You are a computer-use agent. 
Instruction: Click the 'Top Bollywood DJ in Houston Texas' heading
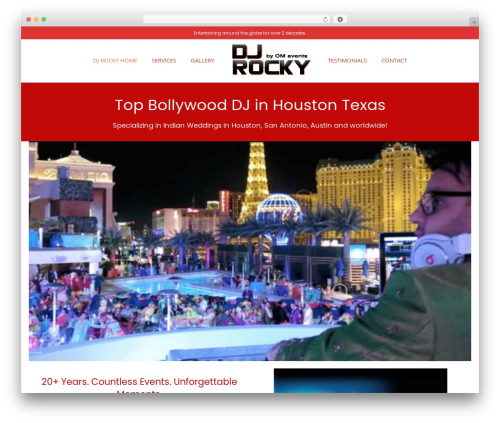pyautogui.click(x=250, y=105)
